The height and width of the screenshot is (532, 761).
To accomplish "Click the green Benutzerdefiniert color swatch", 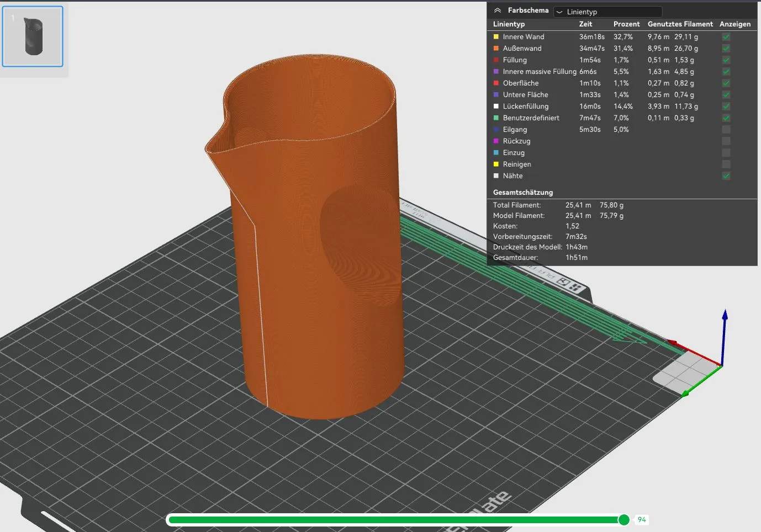I will click(496, 118).
